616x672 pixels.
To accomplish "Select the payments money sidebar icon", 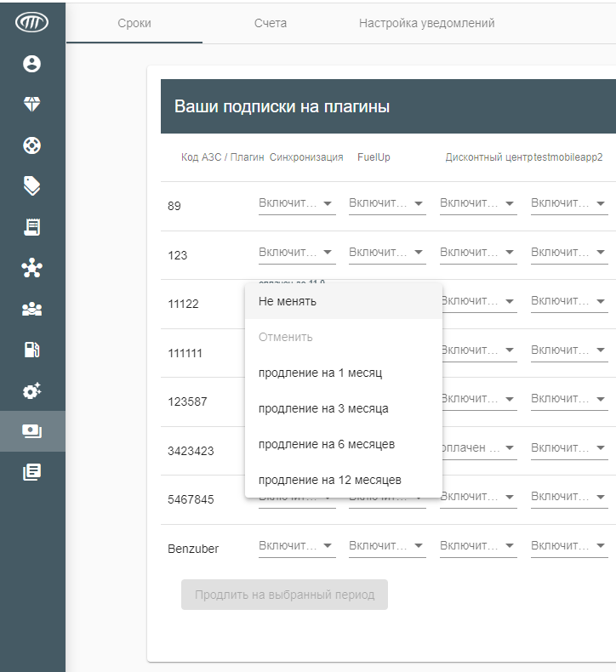I will (x=31, y=431).
